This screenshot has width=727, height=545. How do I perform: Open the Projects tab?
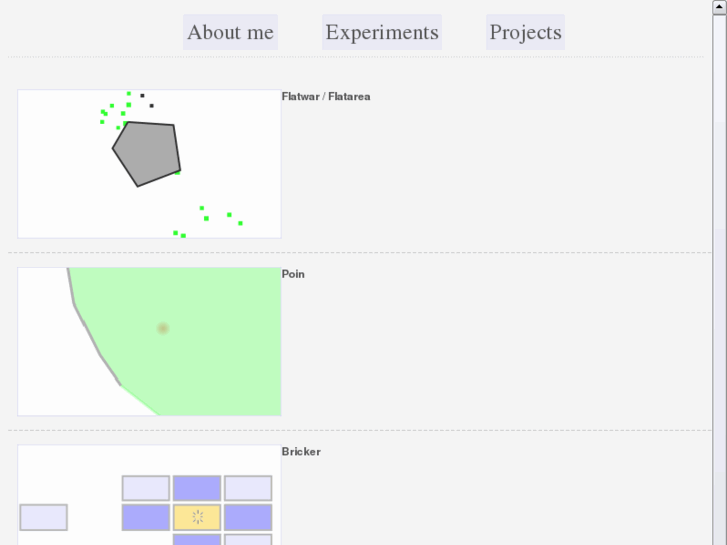tap(525, 32)
